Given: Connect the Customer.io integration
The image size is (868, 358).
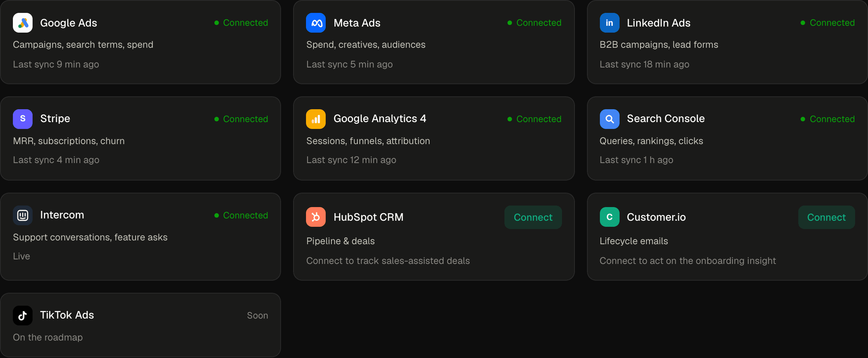Looking at the screenshot, I should [826, 217].
